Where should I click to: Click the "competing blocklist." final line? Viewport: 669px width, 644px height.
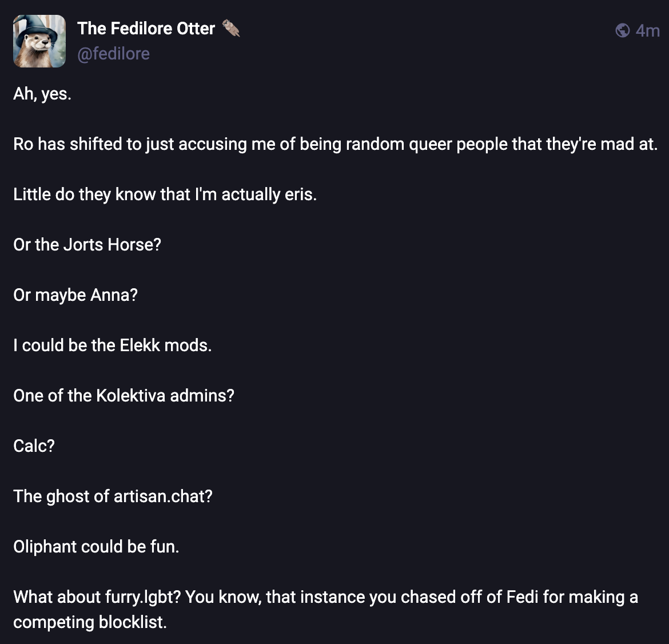(x=90, y=622)
